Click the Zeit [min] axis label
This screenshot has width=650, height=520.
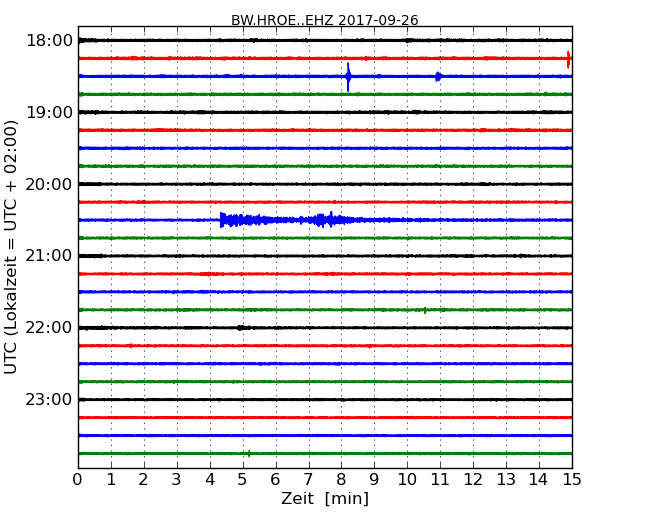[325, 499]
